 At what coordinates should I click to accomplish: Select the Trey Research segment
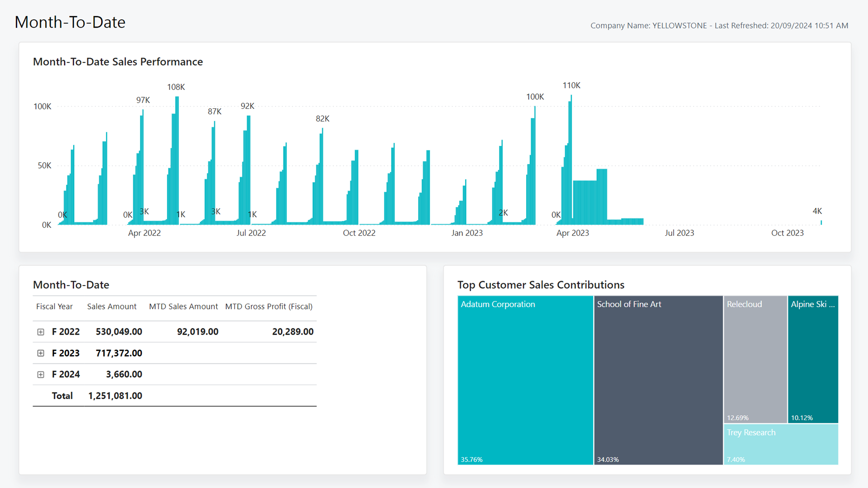(781, 444)
